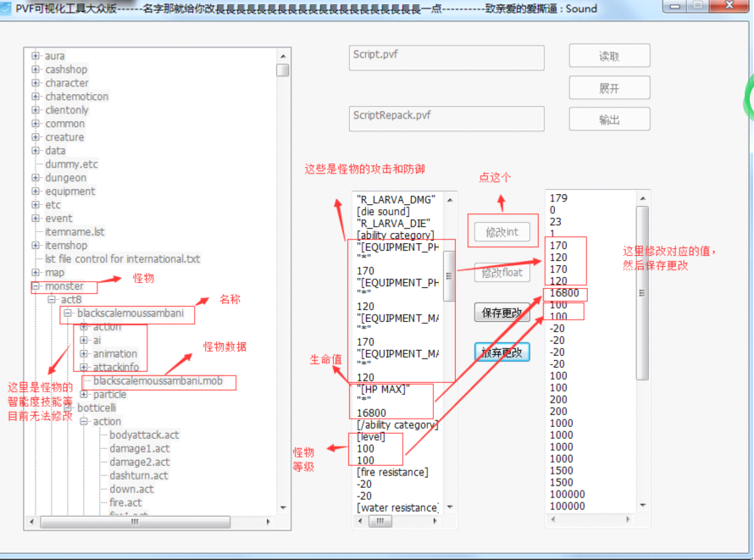This screenshot has height=560, width=754.
Task: Collapse the monster tree node
Action: [x=36, y=286]
